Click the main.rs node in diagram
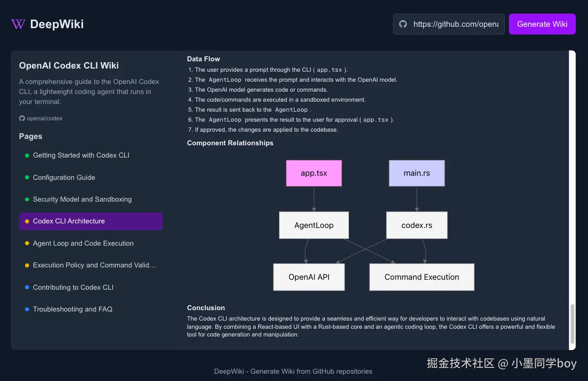Screen dimensions: 588x381 coord(417,173)
